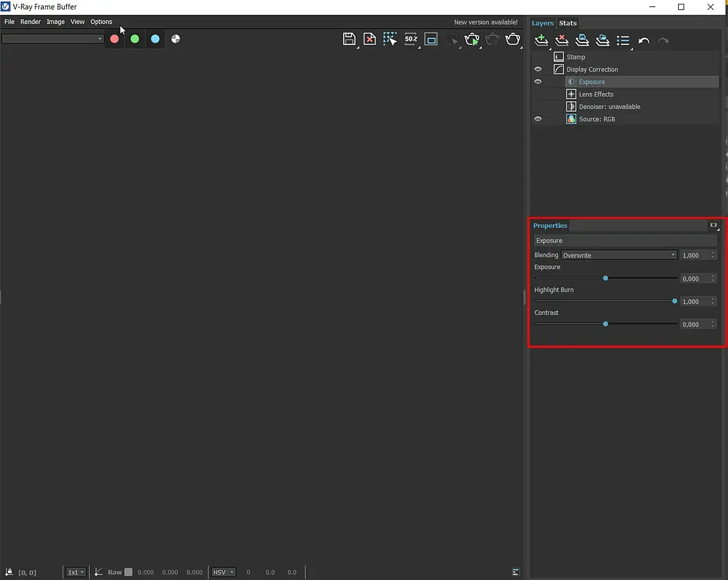Click the Exposure value field
728x580 pixels.
click(695, 279)
